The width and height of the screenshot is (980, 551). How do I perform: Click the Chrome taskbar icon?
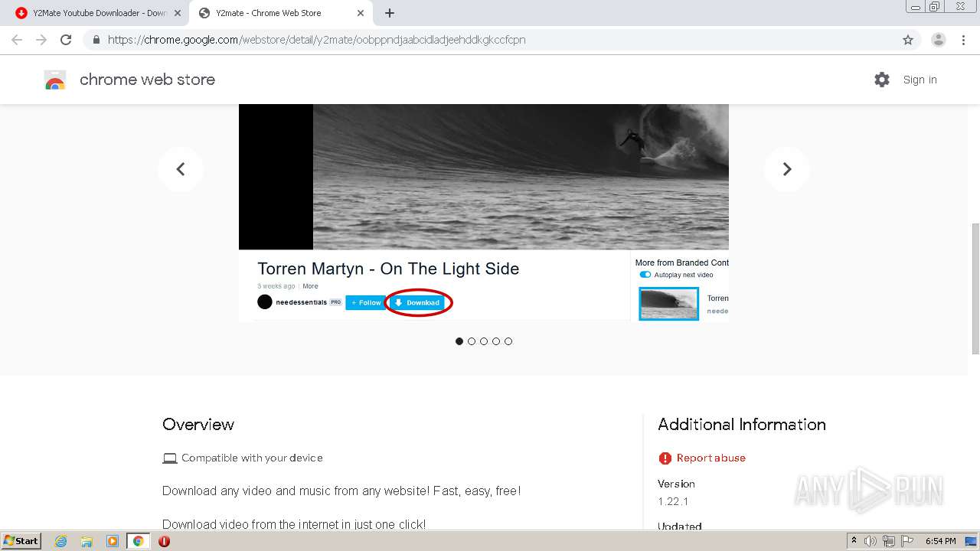click(x=139, y=541)
